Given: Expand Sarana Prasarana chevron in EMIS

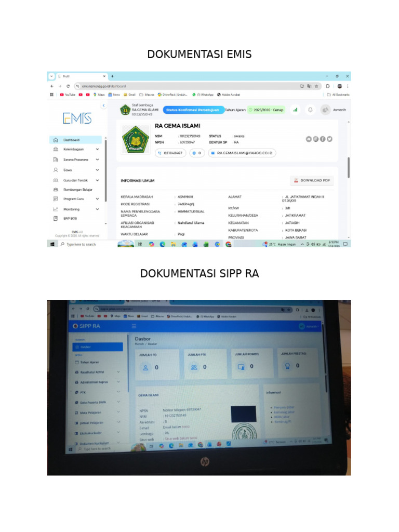Looking at the screenshot, I should pyautogui.click(x=97, y=159).
